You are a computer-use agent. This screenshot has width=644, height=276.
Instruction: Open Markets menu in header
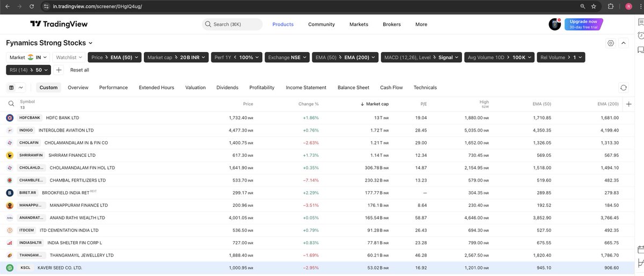click(x=358, y=24)
